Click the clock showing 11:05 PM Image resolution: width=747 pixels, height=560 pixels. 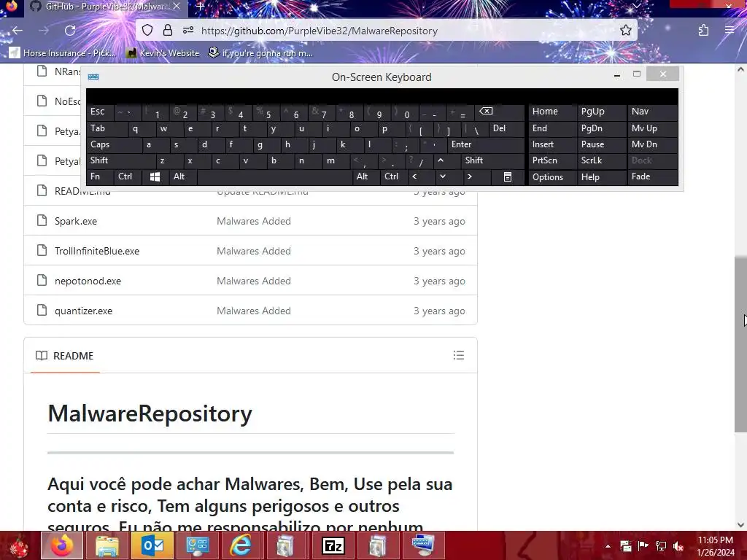click(715, 540)
